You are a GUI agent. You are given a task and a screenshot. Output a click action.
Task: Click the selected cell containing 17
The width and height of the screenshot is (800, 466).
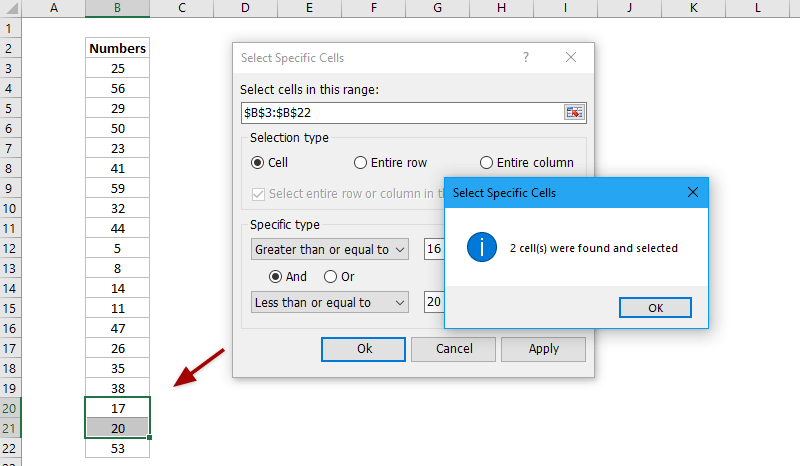point(117,408)
